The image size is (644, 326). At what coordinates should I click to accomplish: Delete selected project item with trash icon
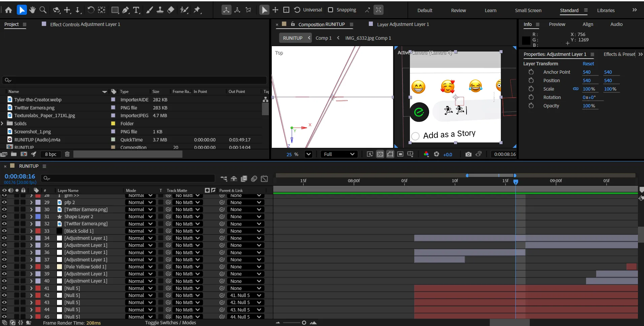point(67,154)
